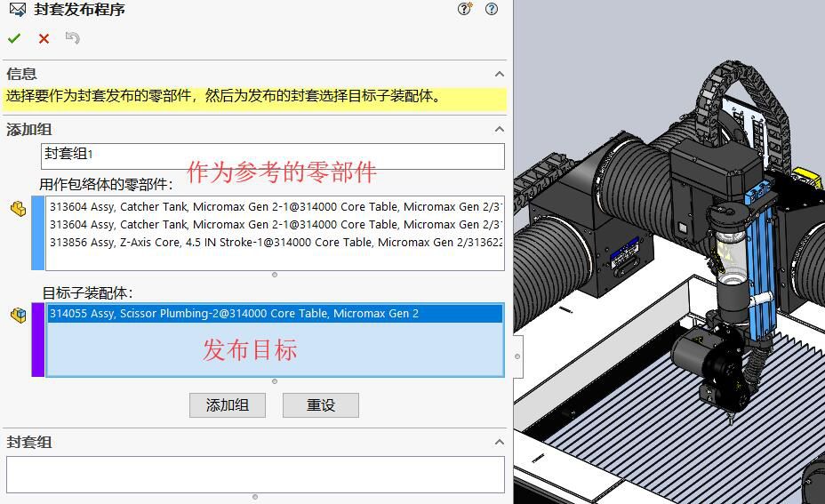This screenshot has height=504, width=825.
Task: Select the 313856 Z-Axis Core entry
Action: [276, 243]
